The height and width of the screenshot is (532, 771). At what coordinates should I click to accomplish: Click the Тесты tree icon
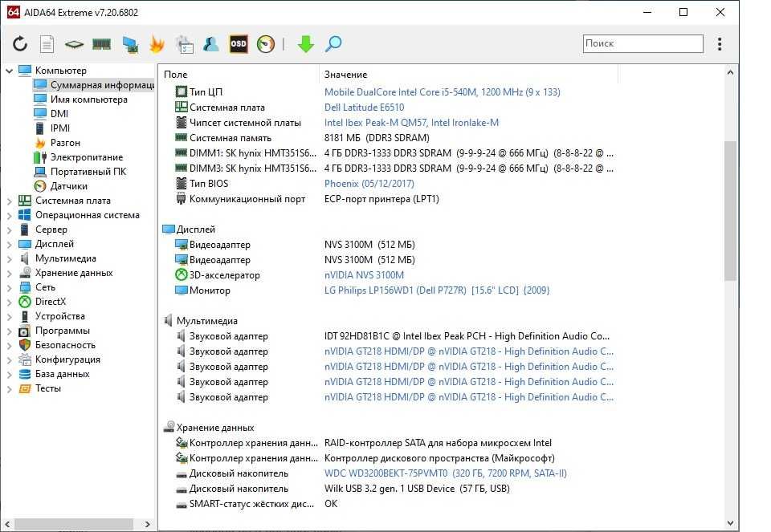25,388
